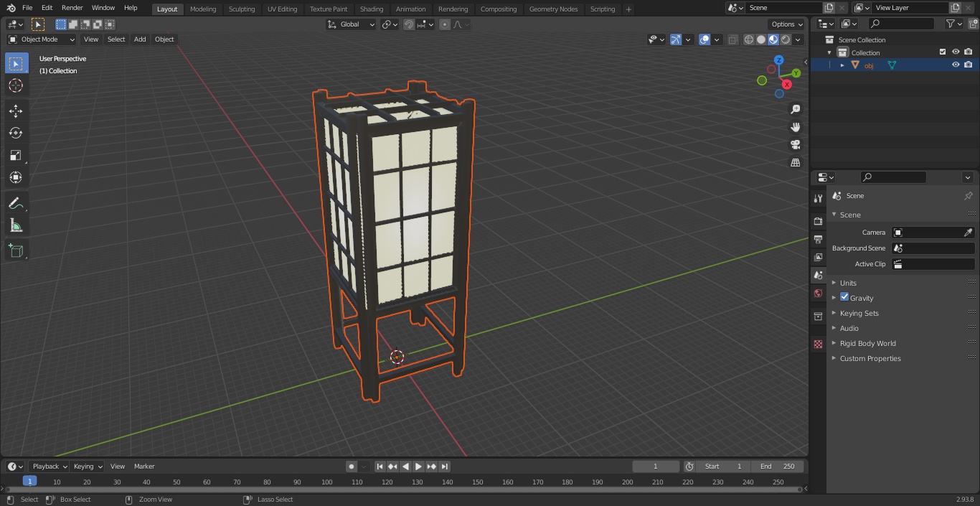Toggle the Gravity checkbox
Image resolution: width=980 pixels, height=506 pixels.
[844, 297]
